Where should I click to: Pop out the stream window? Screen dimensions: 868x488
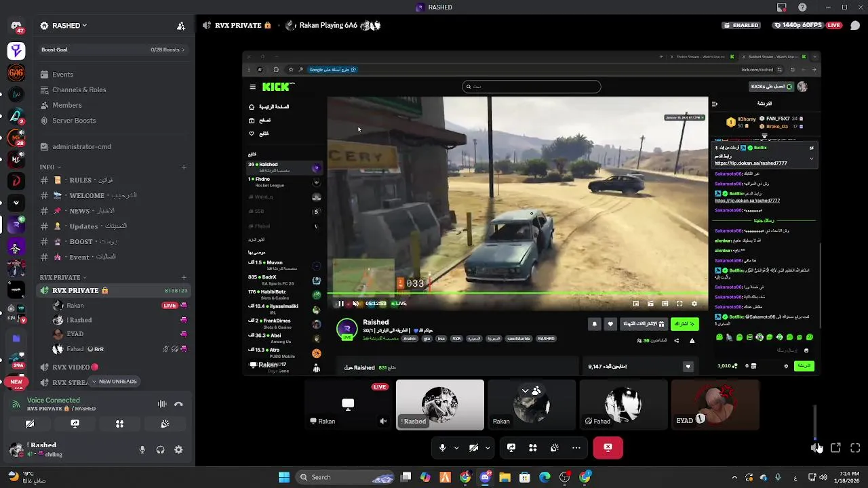(835, 447)
